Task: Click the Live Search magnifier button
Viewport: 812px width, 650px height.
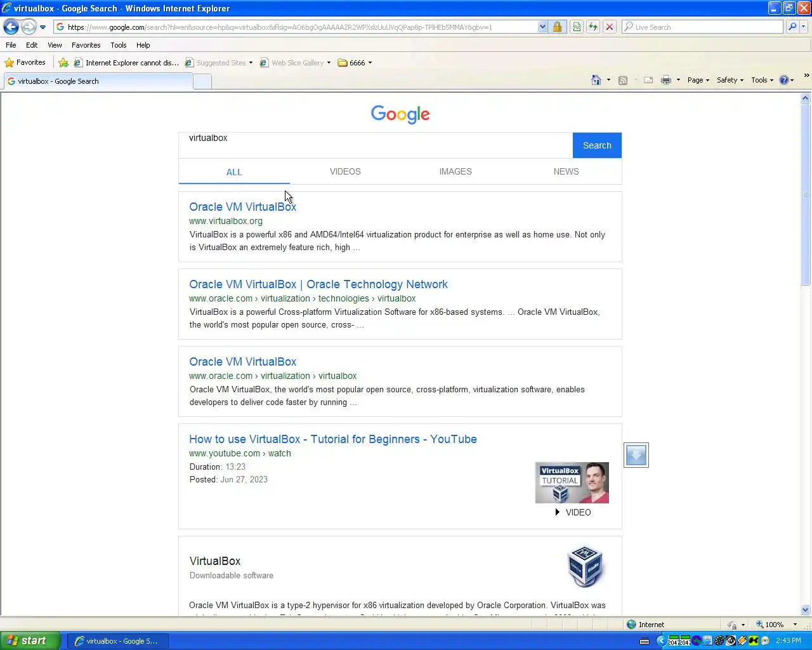Action: pos(792,27)
